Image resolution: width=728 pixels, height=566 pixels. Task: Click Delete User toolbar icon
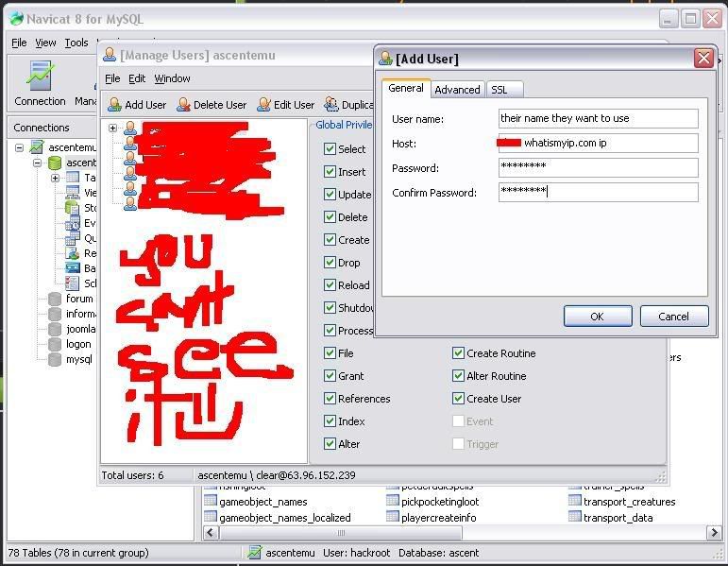coord(212,105)
